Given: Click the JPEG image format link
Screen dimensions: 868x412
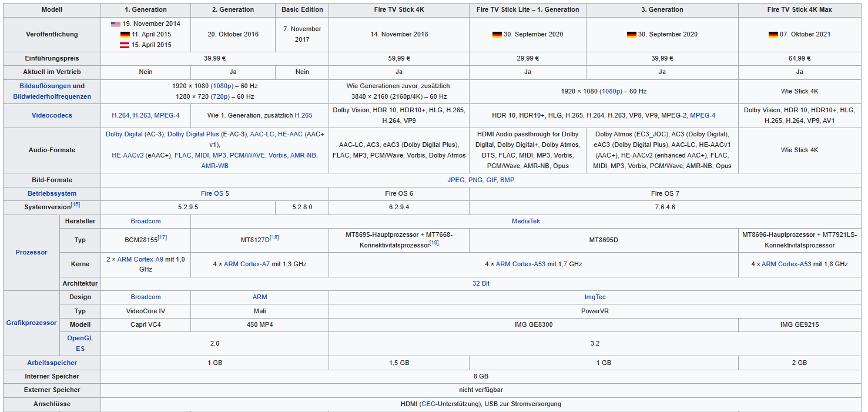Looking at the screenshot, I should pos(456,180).
